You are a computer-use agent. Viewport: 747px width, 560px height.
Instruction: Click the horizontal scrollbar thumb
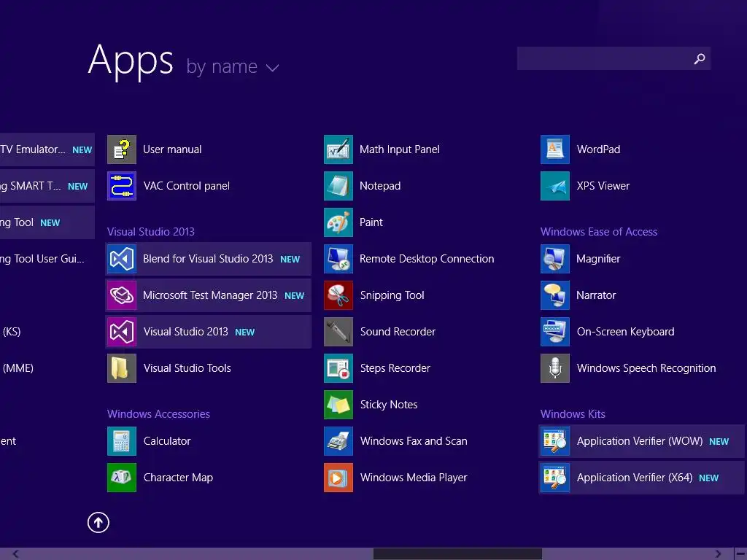tap(457, 554)
